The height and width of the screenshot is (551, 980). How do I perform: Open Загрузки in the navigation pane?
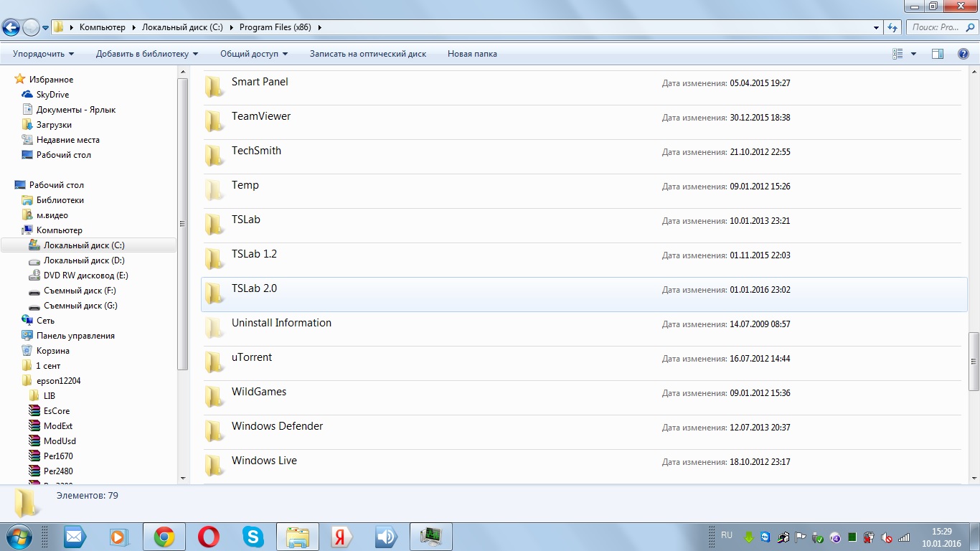click(54, 125)
